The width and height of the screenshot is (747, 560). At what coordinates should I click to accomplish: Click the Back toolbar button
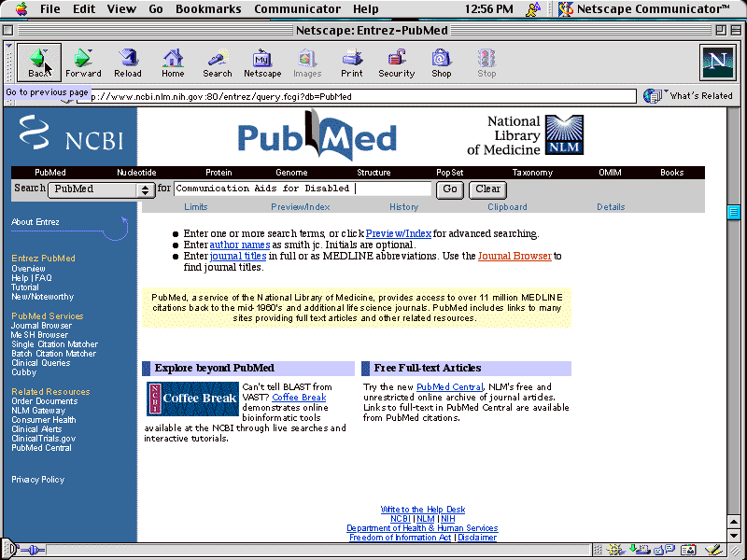tap(39, 63)
